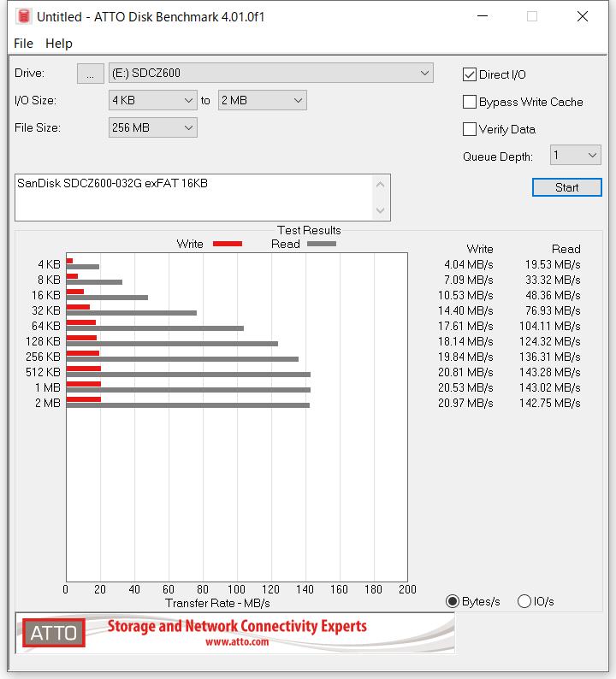Click the write value 20.97 MB/s

pos(465,403)
